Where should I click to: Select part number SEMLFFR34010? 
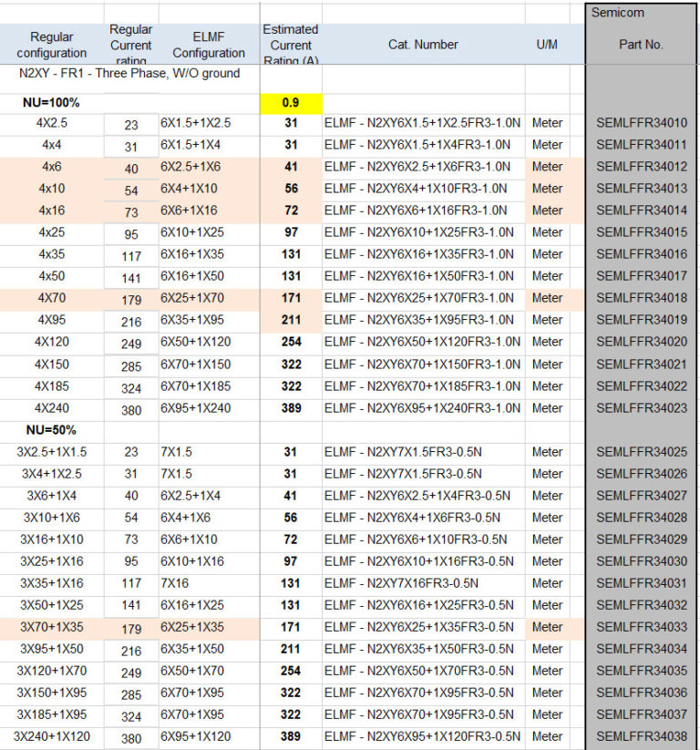point(641,123)
